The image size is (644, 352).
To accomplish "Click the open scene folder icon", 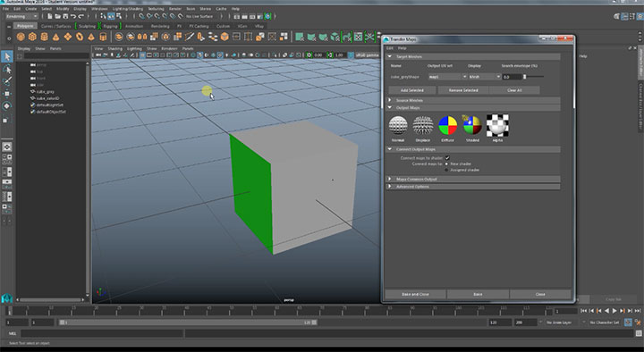I will click(57, 16).
